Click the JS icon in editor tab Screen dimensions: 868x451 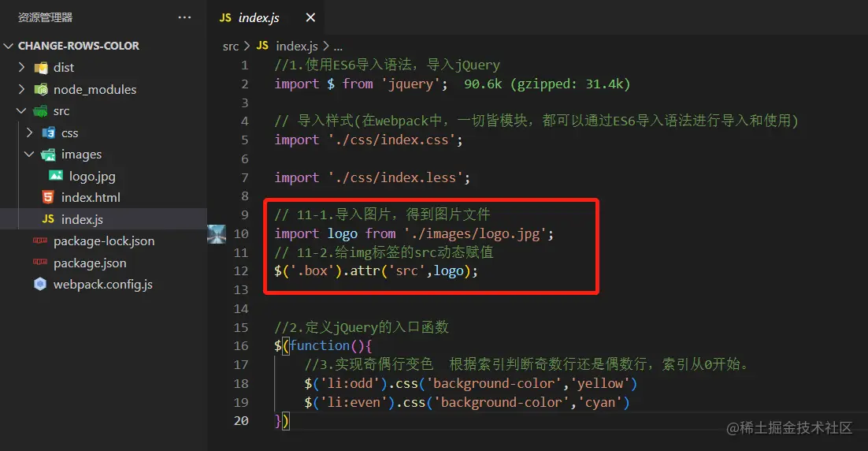[225, 17]
